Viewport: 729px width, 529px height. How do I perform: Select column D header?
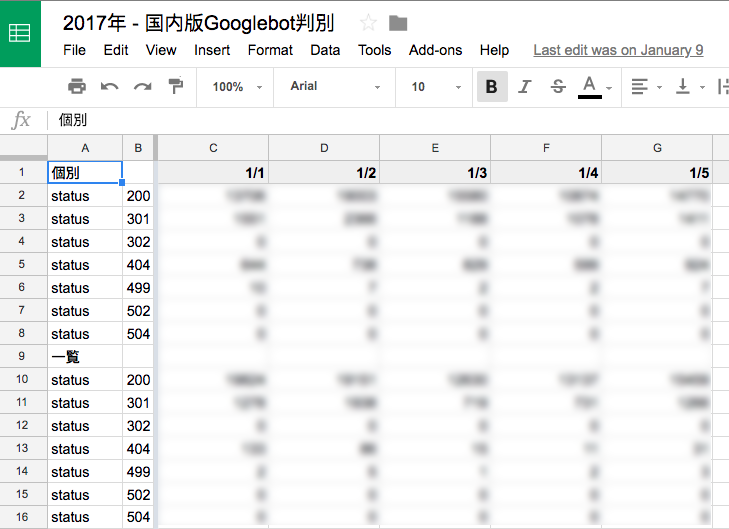[324, 148]
